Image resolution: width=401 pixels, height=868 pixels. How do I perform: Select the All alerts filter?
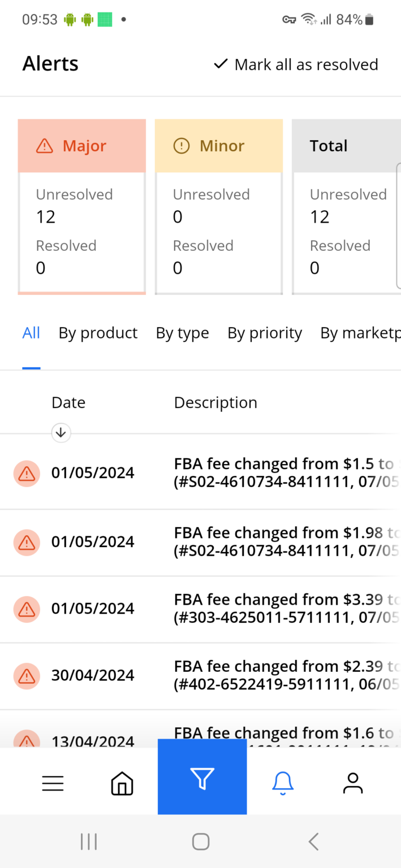pos(31,333)
